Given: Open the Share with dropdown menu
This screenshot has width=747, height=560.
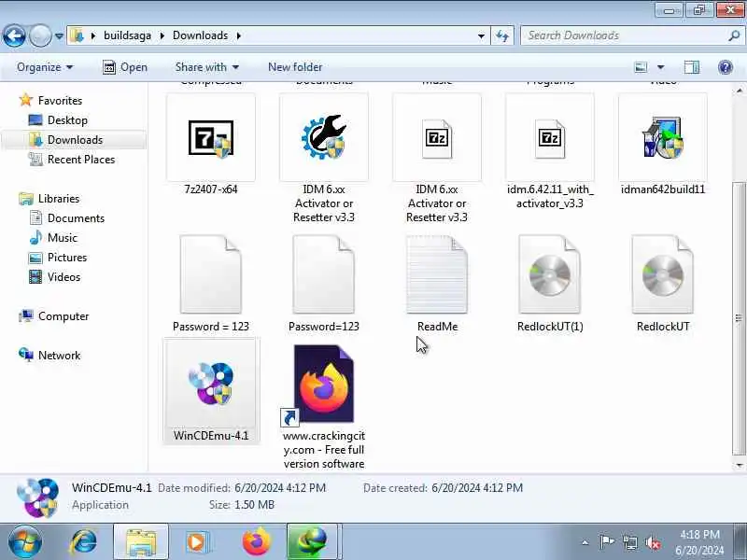Looking at the screenshot, I should click(x=206, y=67).
